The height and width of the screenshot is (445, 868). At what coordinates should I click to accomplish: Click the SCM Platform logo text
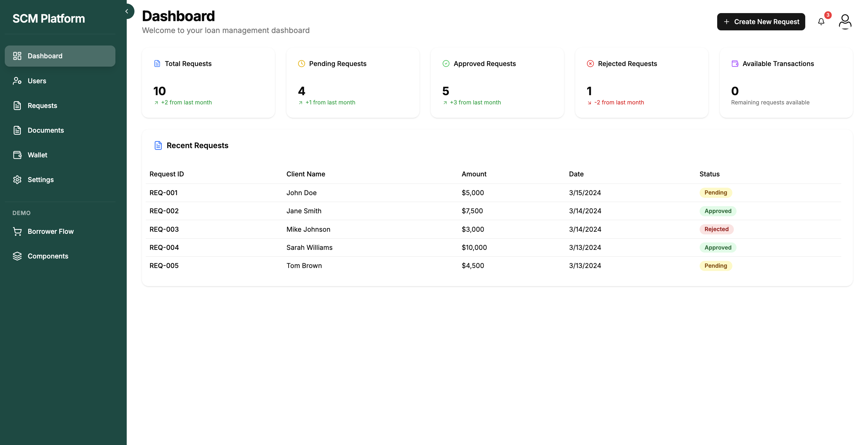[48, 18]
